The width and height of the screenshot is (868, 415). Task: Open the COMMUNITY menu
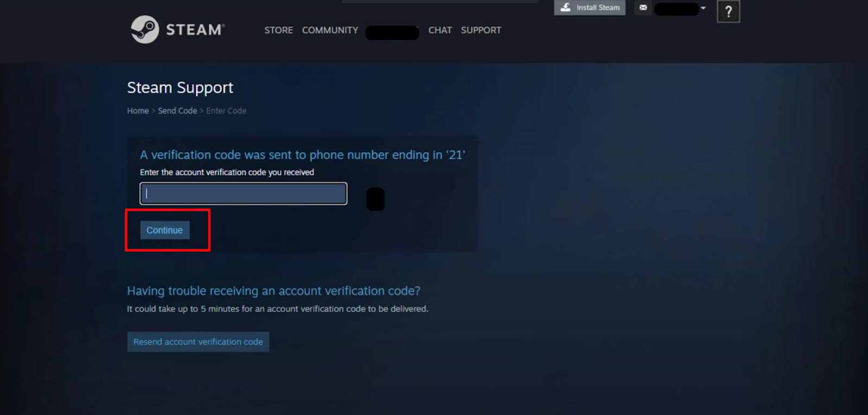coord(330,30)
